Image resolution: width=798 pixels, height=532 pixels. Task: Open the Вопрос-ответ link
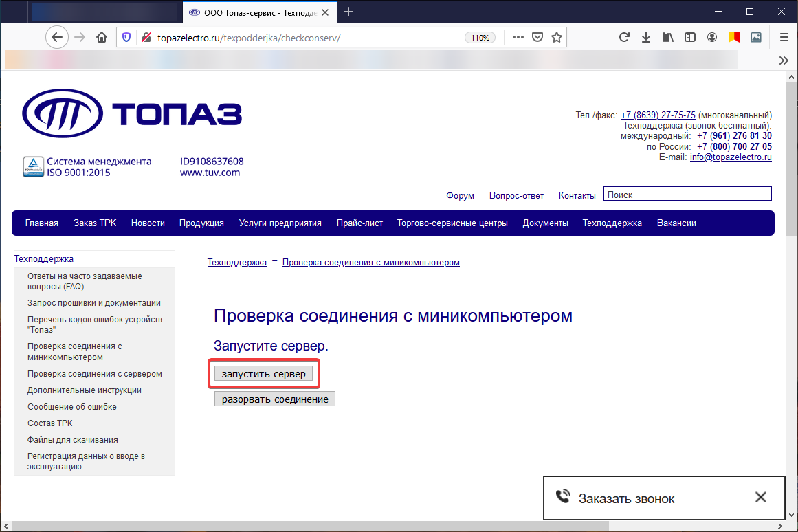516,195
